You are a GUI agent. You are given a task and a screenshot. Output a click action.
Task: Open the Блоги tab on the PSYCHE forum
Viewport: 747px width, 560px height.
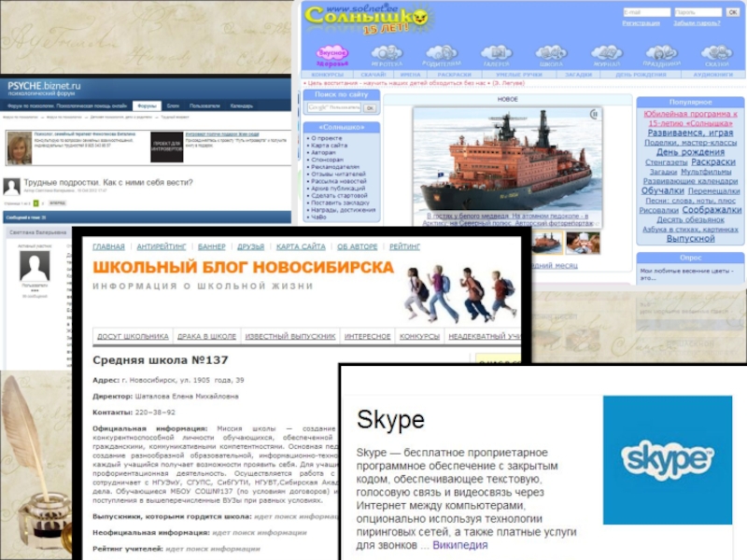(x=173, y=105)
